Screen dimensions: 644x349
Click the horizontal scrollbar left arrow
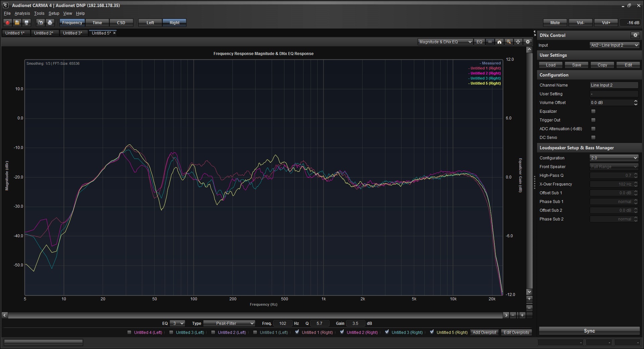(4, 315)
